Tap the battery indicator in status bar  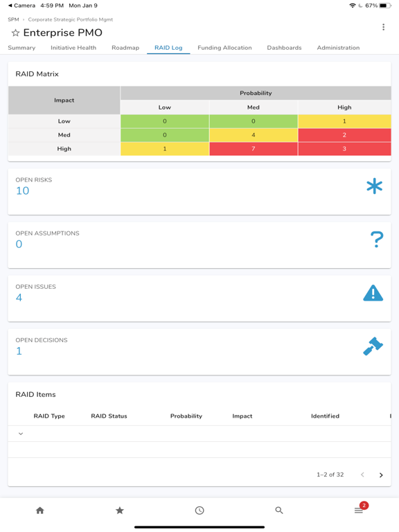coord(385,6)
